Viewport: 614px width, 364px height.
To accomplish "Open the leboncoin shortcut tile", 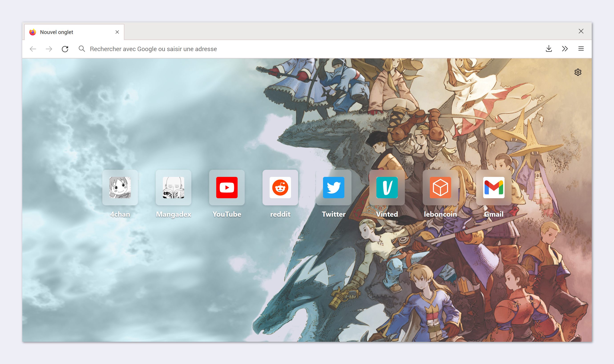I will [x=440, y=187].
